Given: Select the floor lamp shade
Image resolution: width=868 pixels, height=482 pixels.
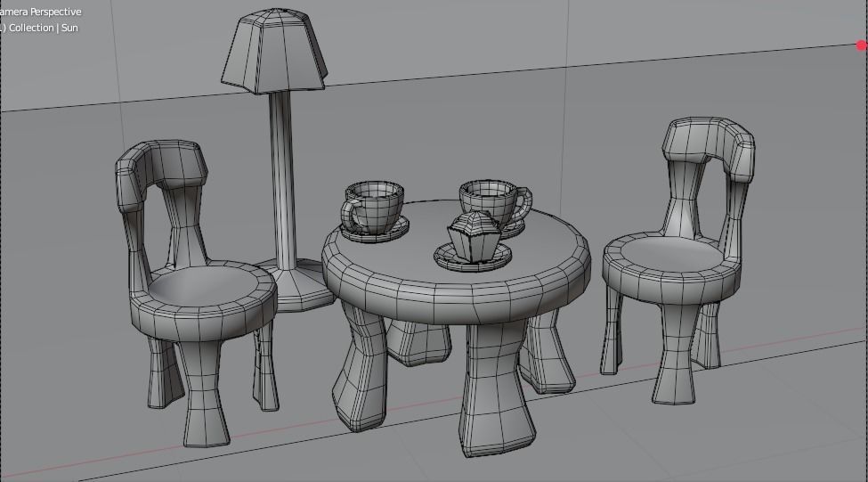Looking at the screenshot, I should 274,51.
